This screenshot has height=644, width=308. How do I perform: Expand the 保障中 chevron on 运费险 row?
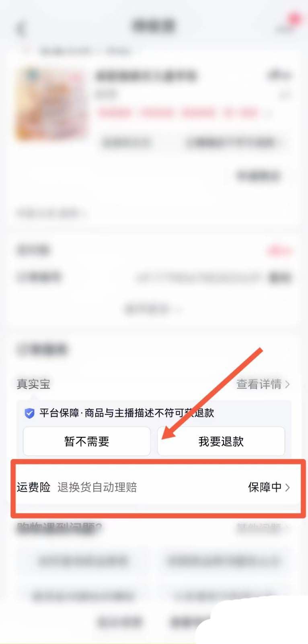(x=287, y=487)
